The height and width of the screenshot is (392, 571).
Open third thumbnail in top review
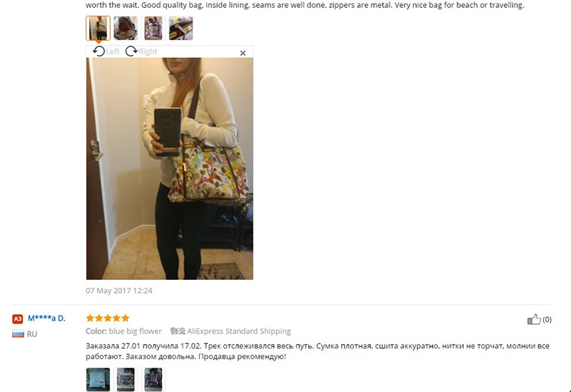click(x=153, y=28)
